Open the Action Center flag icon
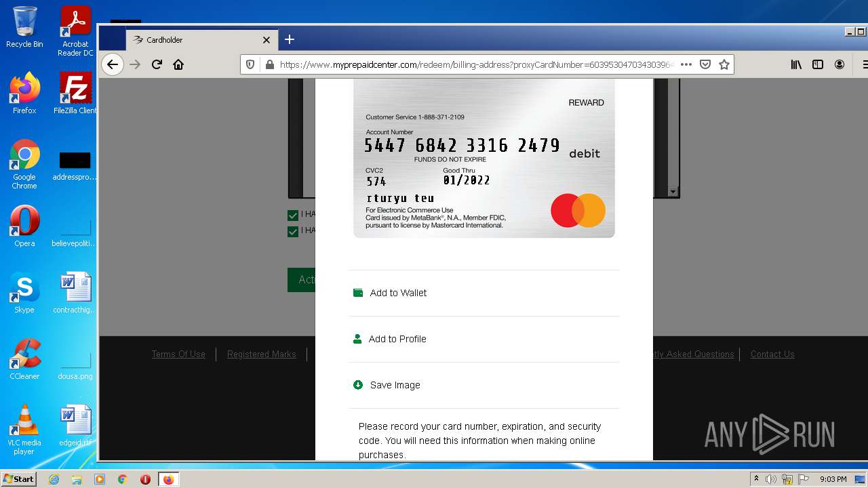 point(804,479)
